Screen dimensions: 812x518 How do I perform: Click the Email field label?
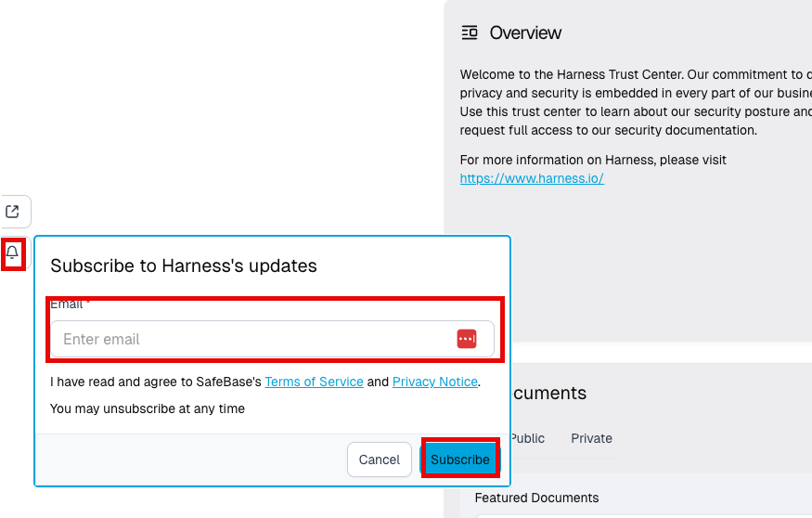(66, 304)
